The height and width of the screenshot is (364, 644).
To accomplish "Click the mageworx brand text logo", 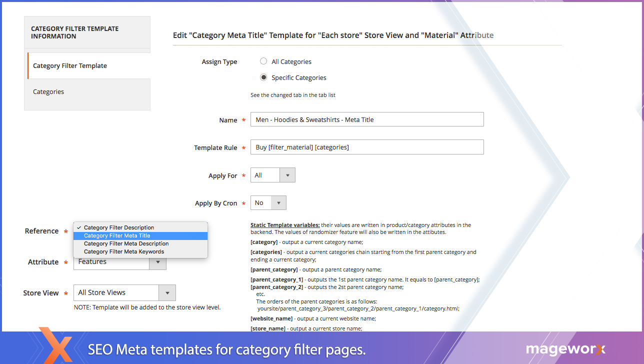I will point(565,350).
